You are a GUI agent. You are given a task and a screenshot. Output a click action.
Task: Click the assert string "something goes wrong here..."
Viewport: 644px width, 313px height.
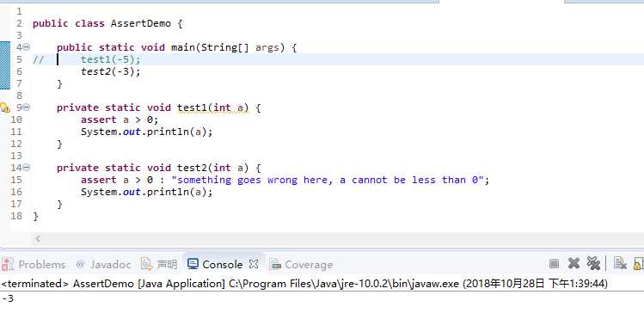pyautogui.click(x=328, y=180)
